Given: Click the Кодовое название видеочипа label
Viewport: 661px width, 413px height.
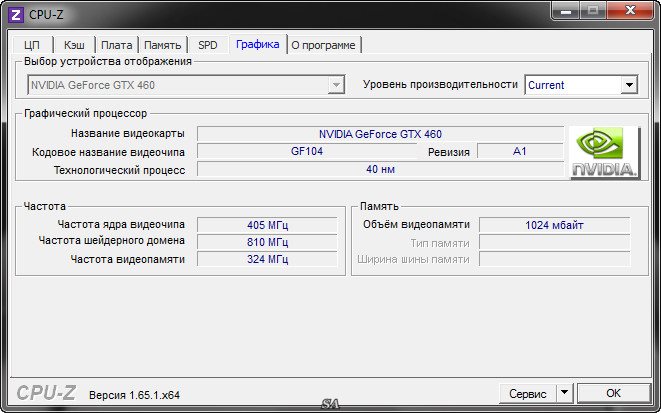Looking at the screenshot, I should (108, 152).
